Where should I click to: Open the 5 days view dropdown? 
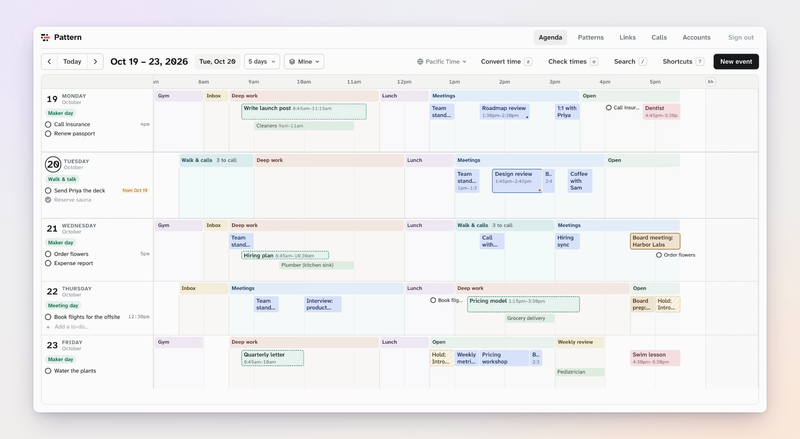click(262, 61)
